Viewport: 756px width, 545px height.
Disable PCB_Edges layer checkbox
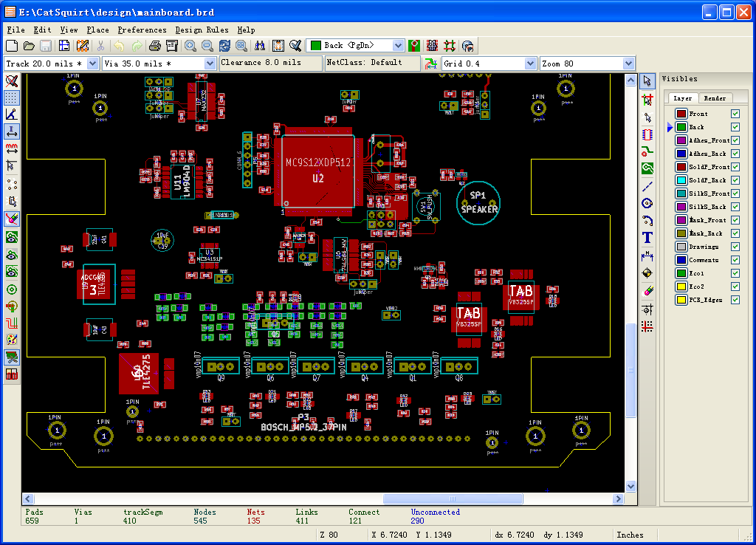[x=735, y=300]
